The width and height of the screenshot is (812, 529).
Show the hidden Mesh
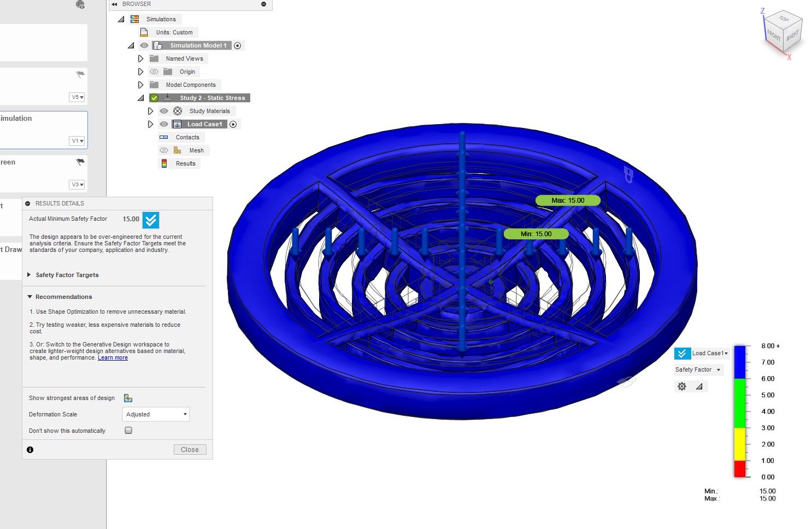pyautogui.click(x=164, y=150)
